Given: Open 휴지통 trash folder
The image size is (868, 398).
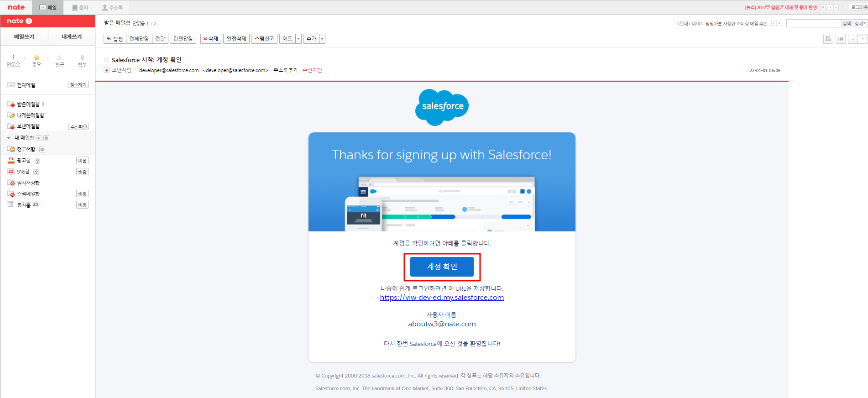Looking at the screenshot, I should tap(23, 204).
